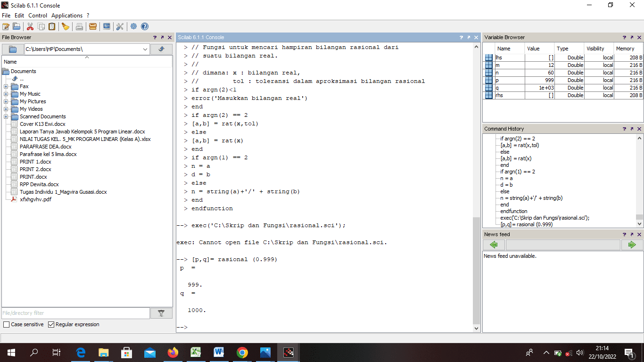Enable the Case sensitive checkbox

[6, 324]
